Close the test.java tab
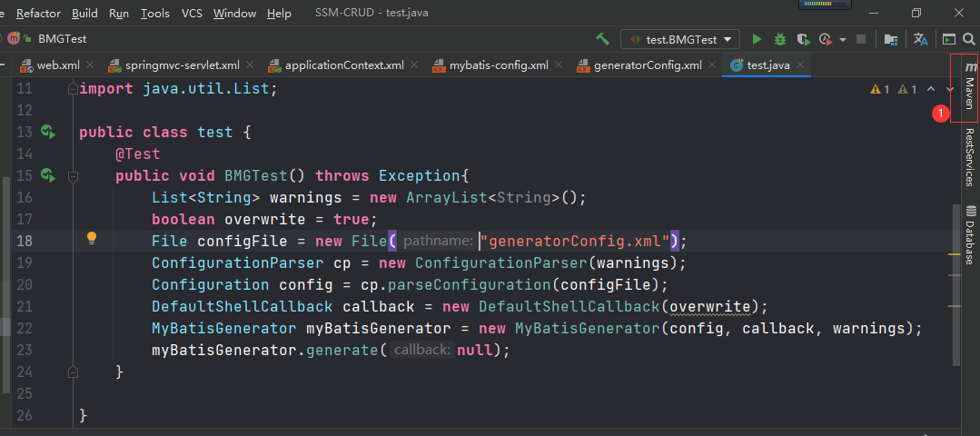 coord(800,64)
